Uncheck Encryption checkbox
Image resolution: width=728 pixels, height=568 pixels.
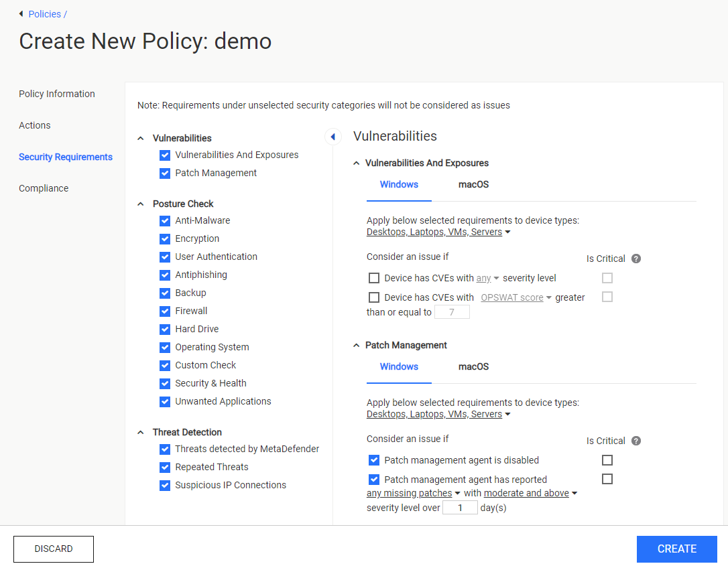[165, 239]
